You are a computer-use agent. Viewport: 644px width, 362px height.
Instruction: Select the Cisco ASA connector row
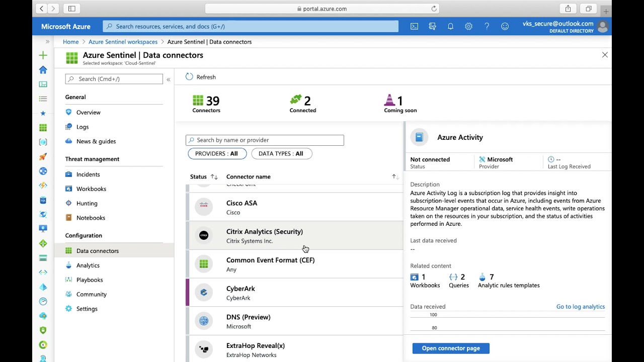pyautogui.click(x=294, y=208)
